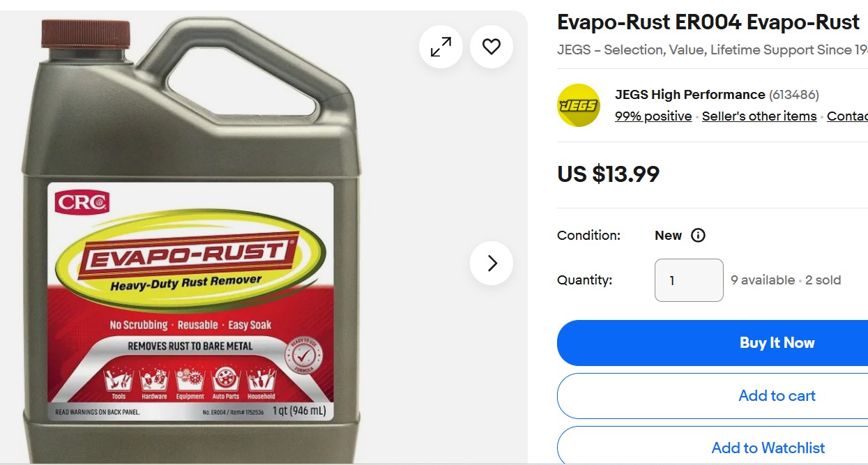
Task: Click the red bottle cap in image
Action: pos(86,33)
